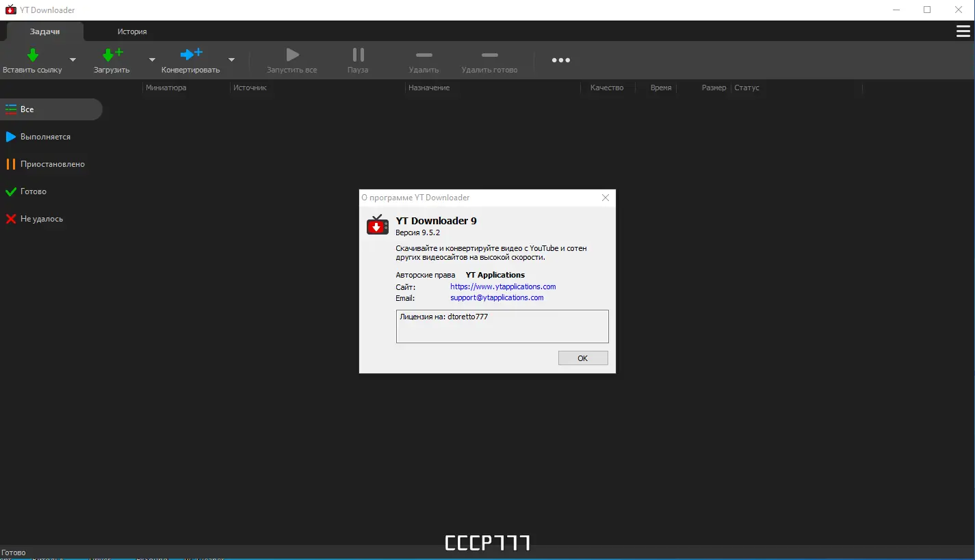Sort by the Источник column header

318,88
